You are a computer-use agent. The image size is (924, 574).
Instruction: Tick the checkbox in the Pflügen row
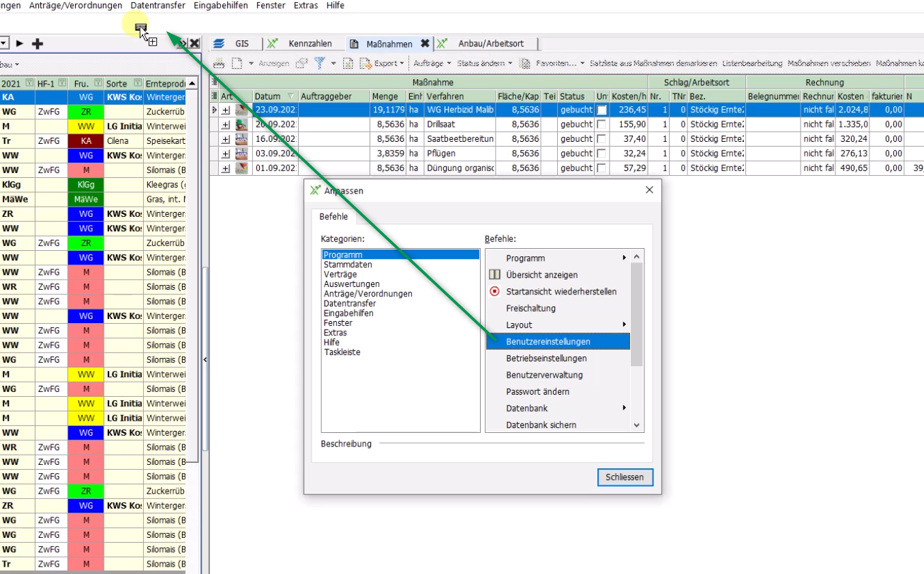click(601, 153)
